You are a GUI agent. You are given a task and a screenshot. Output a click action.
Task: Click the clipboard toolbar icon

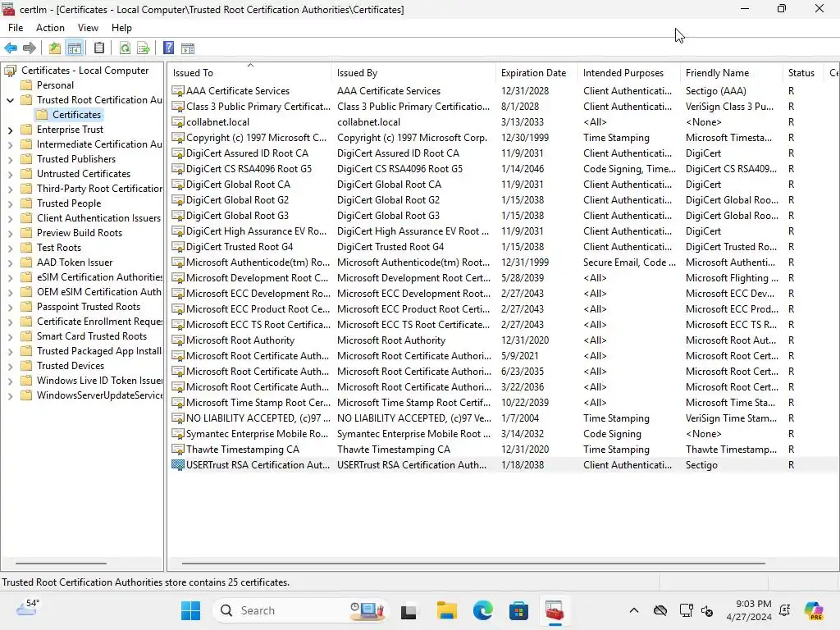[99, 48]
